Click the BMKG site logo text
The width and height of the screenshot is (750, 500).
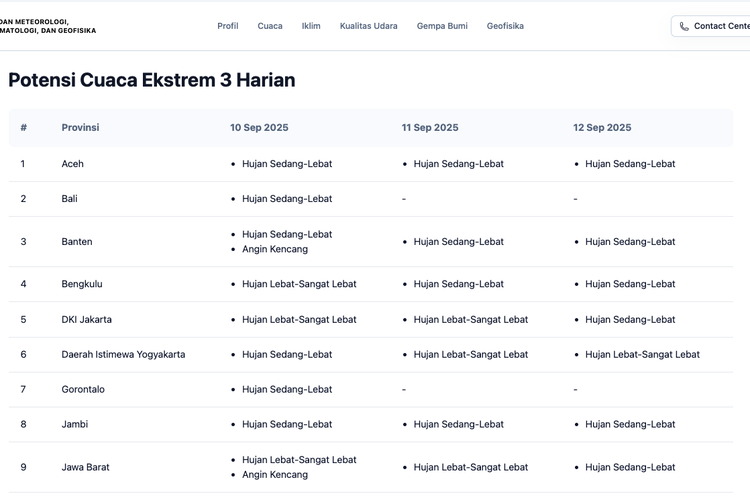point(48,26)
